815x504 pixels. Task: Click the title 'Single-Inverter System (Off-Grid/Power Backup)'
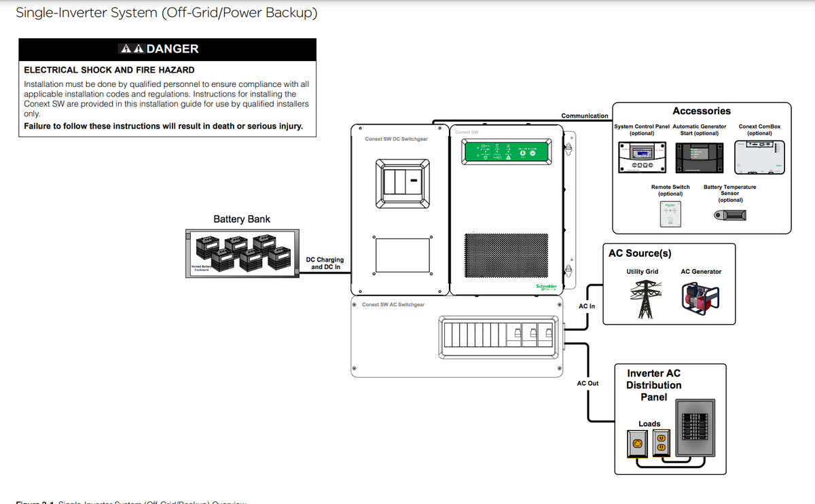166,13
